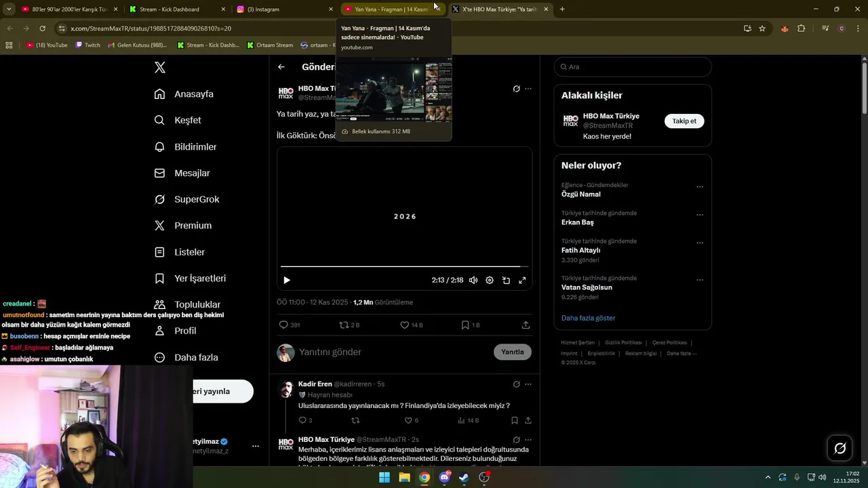Play the tweet video
The height and width of the screenshot is (488, 868).
(287, 280)
